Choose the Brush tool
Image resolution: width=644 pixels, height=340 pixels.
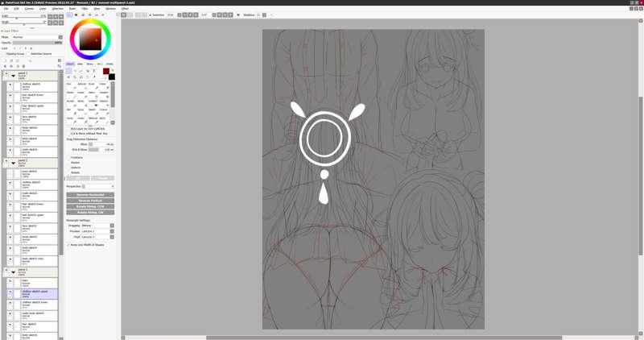[x=92, y=86]
